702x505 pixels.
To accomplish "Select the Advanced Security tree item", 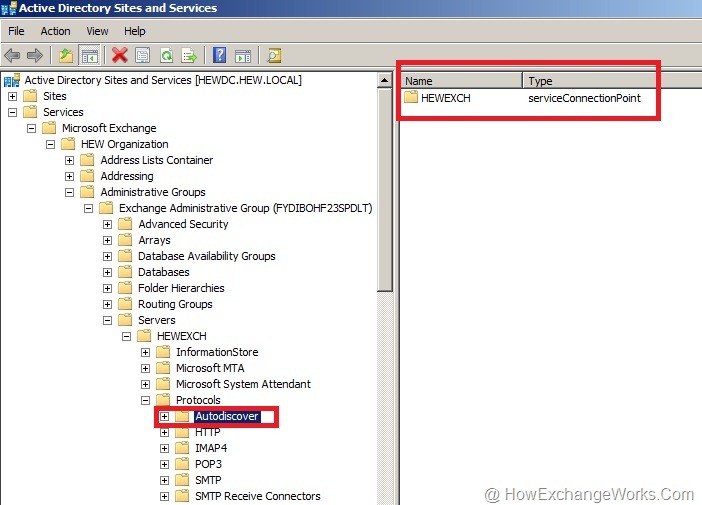I will (x=183, y=224).
